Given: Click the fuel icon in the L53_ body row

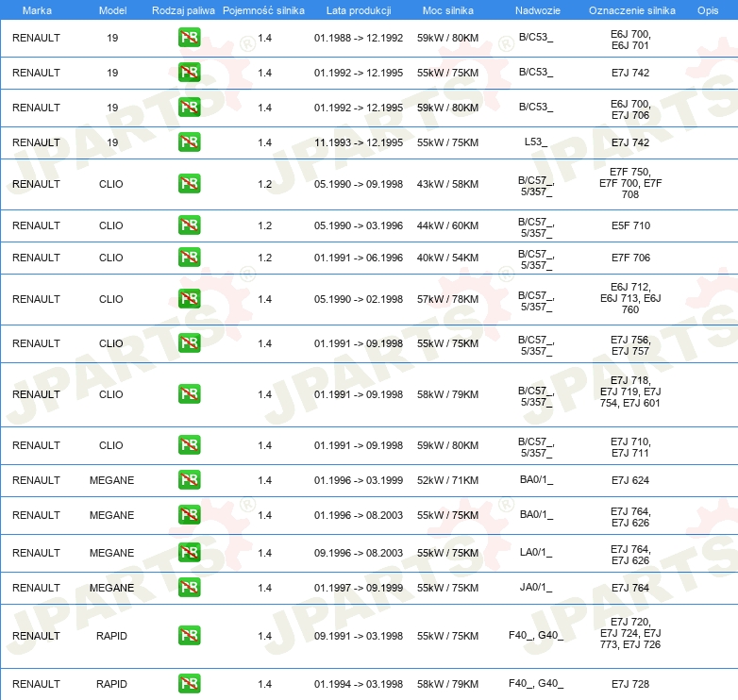Looking at the screenshot, I should click(189, 142).
